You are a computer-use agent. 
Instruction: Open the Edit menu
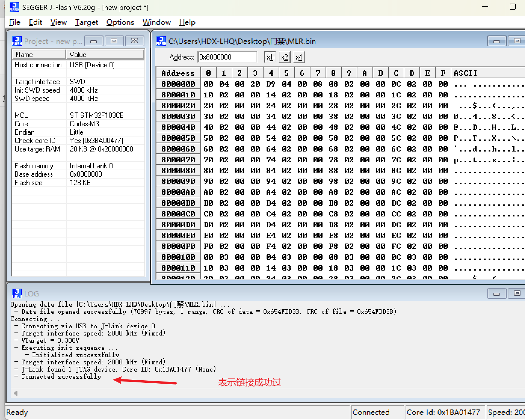tap(35, 22)
